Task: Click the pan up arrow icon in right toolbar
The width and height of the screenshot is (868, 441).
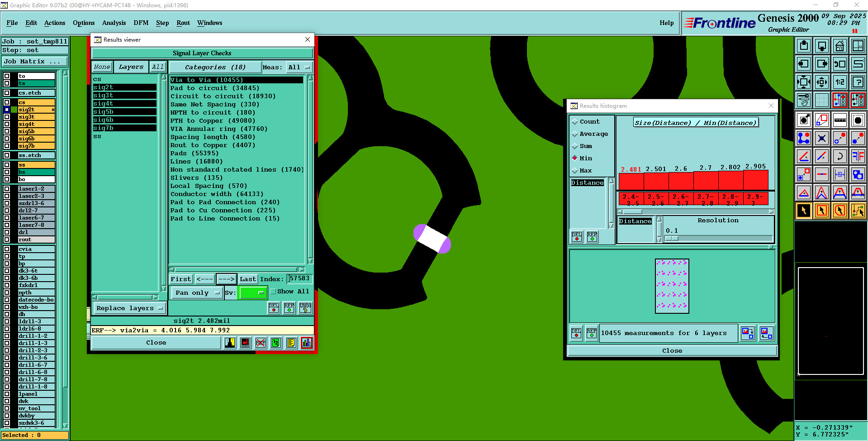Action: click(x=804, y=46)
